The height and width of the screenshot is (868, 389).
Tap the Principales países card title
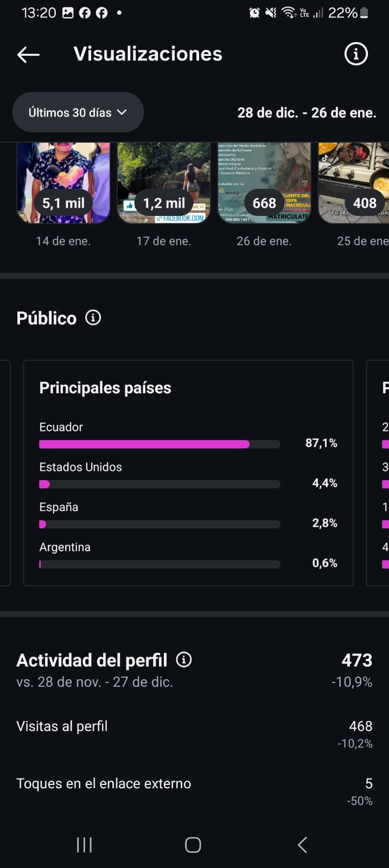105,388
